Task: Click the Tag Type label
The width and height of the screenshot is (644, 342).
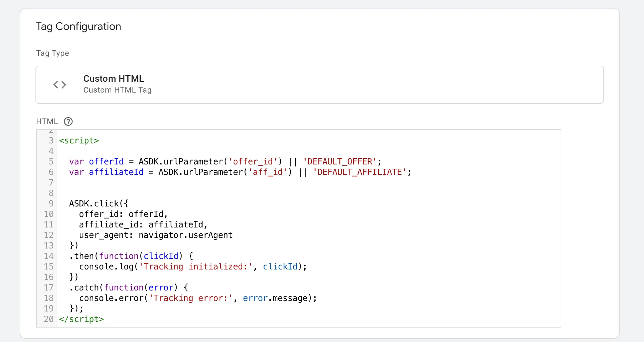Action: point(53,53)
